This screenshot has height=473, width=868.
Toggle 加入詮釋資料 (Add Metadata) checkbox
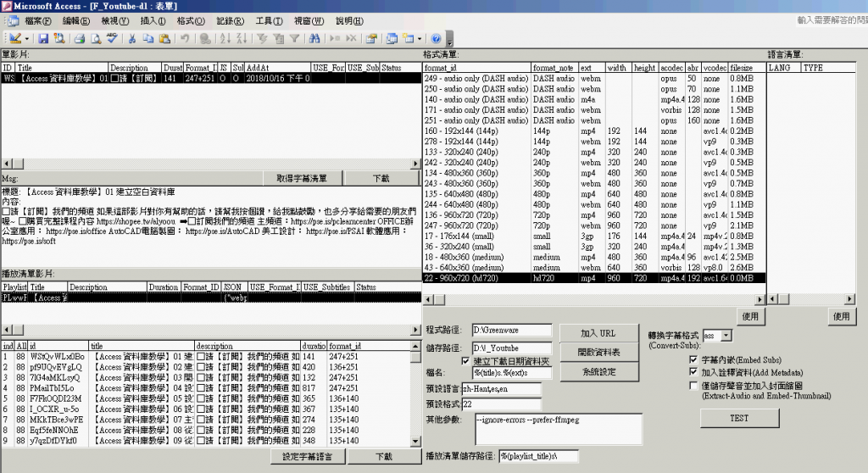tap(693, 372)
